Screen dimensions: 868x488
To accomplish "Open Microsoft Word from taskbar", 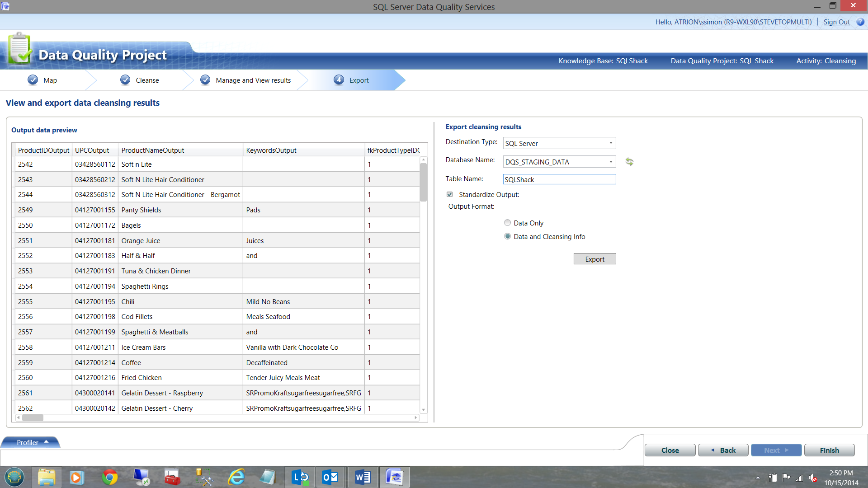I will [363, 477].
